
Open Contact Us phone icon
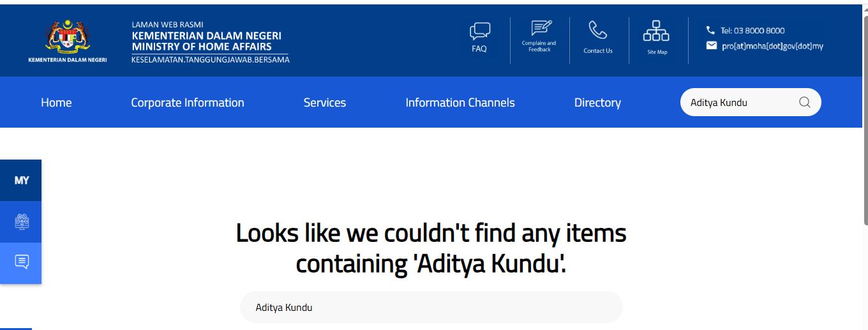point(597,31)
